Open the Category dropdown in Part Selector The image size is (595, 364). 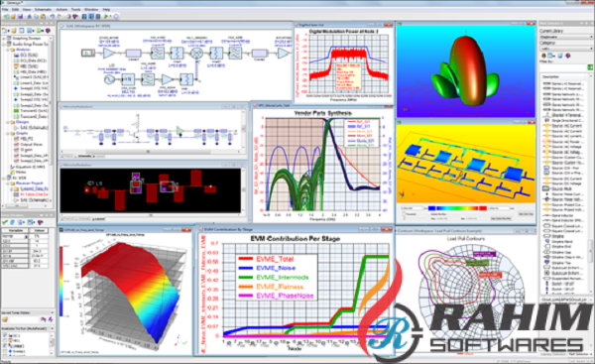click(566, 49)
